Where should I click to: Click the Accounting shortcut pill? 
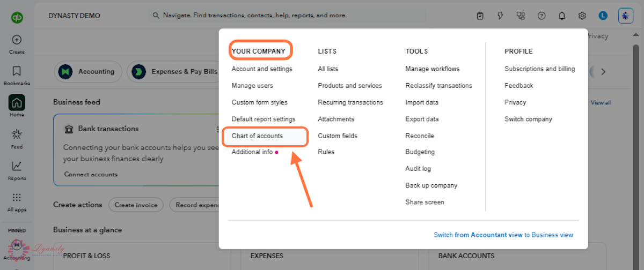point(88,72)
